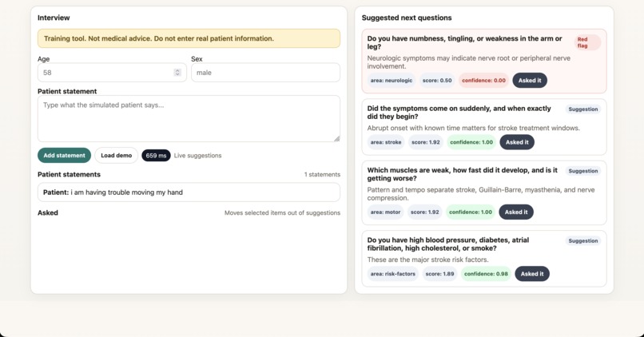
Task: Click the Suggestion badge on weak muscles question
Action: (x=583, y=171)
